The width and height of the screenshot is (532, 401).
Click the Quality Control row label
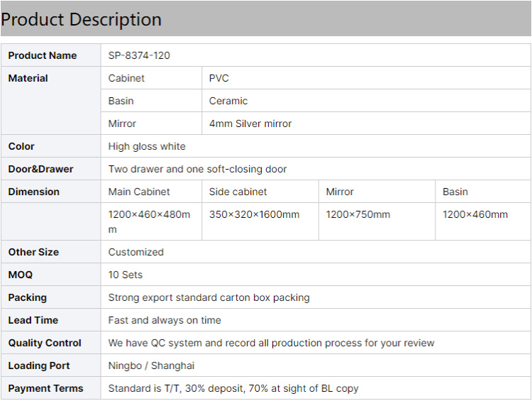[45, 343]
